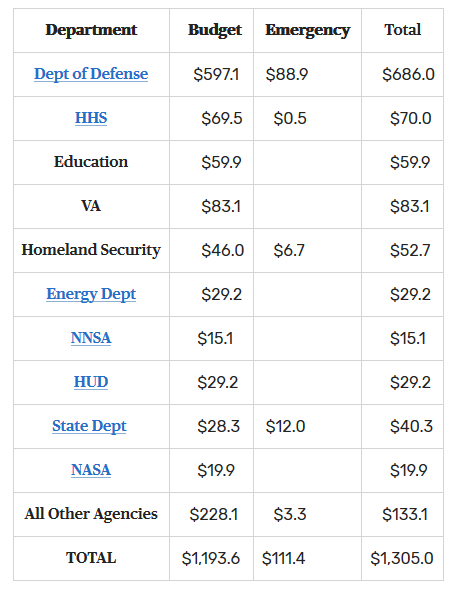Screen dimensions: 450x589
Task: Open the State Dept link
Action: (x=89, y=426)
